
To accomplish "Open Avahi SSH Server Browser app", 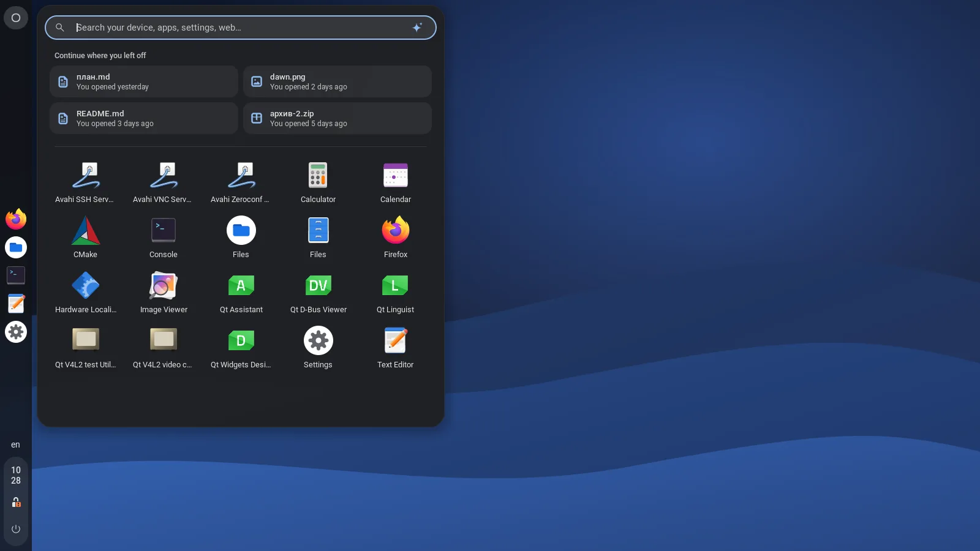I will (86, 182).
